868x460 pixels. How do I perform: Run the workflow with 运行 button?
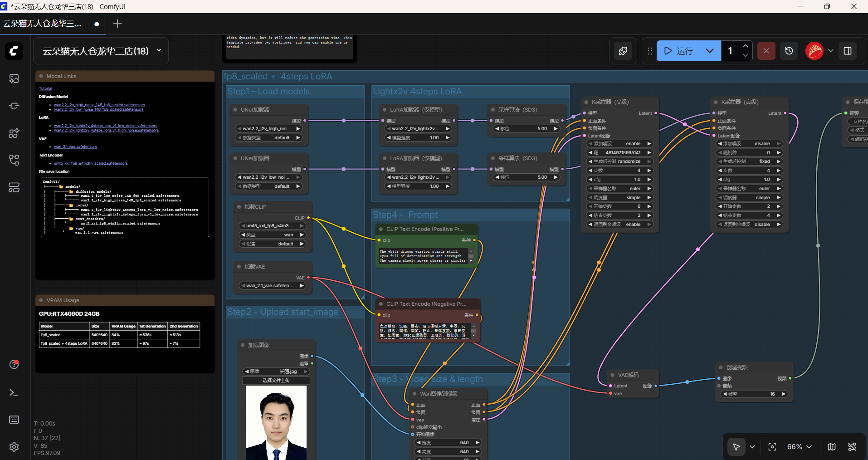coord(678,51)
